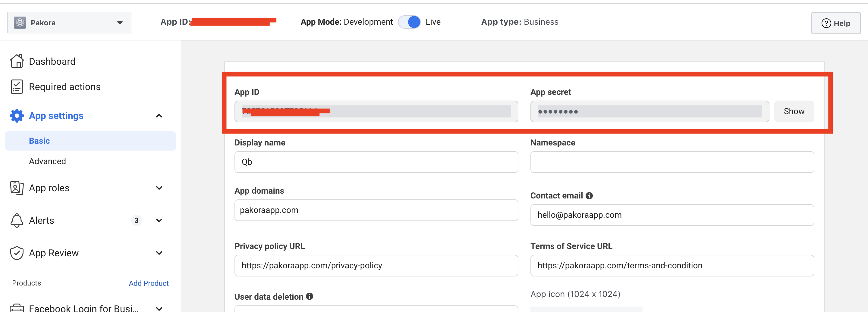
Task: Click the User data deletion info icon
Action: [x=309, y=297]
